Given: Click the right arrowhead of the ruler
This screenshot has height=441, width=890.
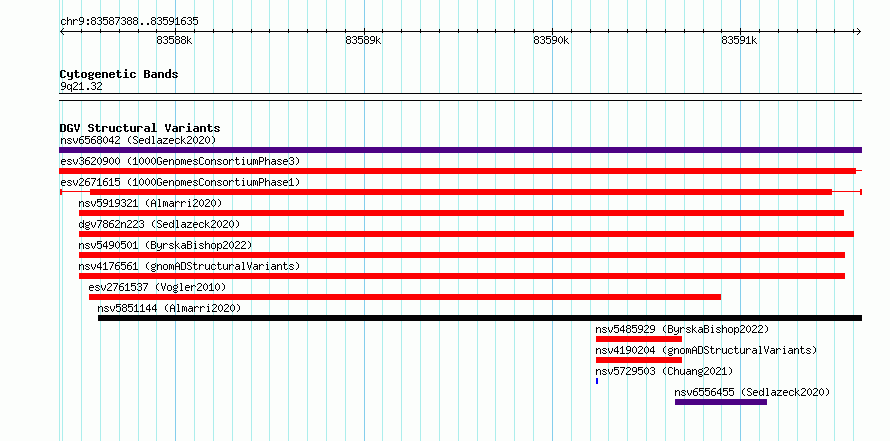Looking at the screenshot, I should [x=858, y=31].
